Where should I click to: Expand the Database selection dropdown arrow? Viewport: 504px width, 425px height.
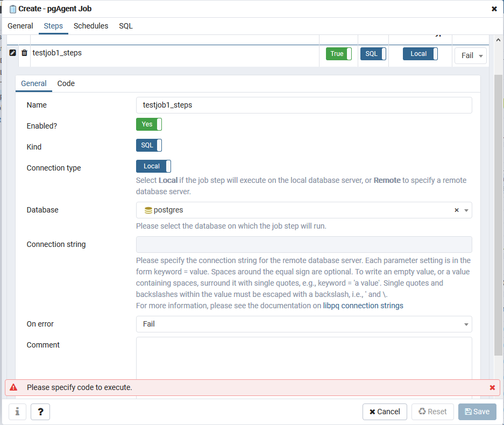[x=466, y=210]
